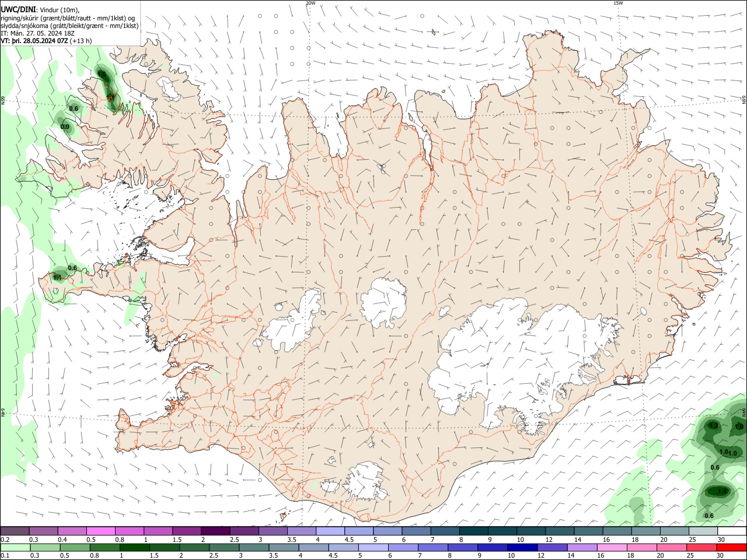747x560 pixels.
Task: Pick lower-row deep navy swatch 10 to 12
Action: coord(522,547)
